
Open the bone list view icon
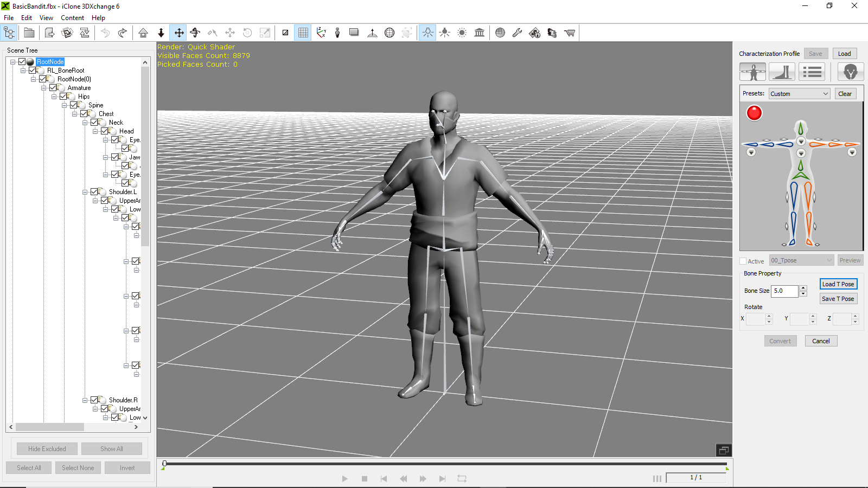tap(812, 72)
